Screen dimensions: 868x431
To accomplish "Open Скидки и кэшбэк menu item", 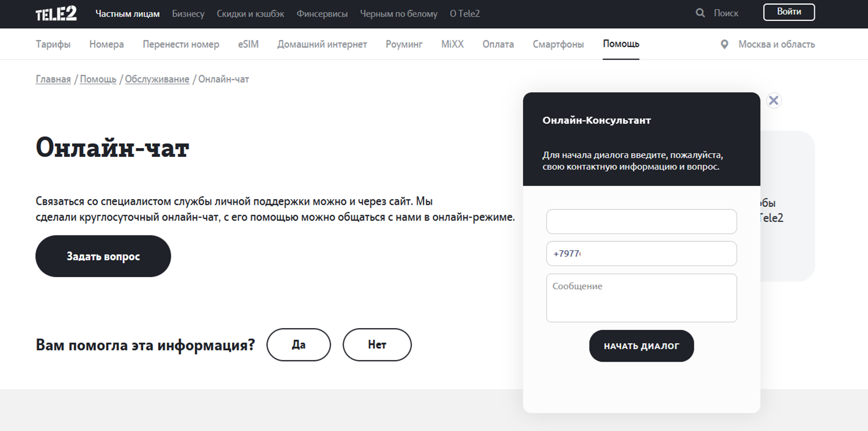I will [x=251, y=13].
